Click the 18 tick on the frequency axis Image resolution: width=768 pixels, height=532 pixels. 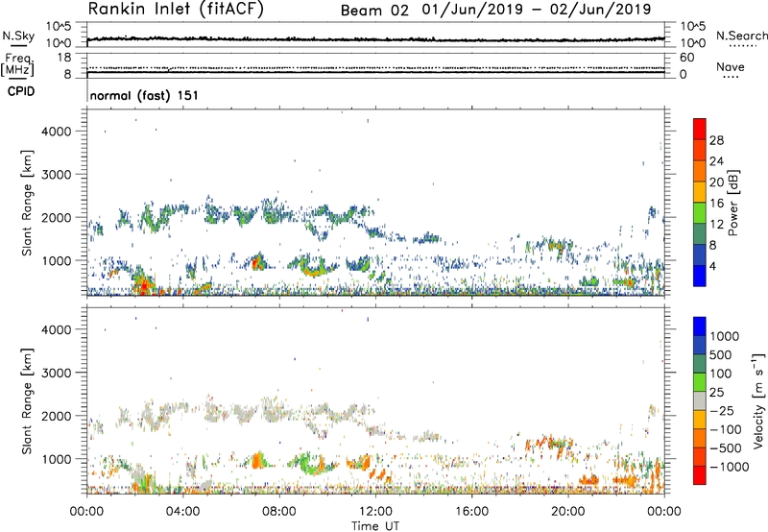[x=64, y=58]
